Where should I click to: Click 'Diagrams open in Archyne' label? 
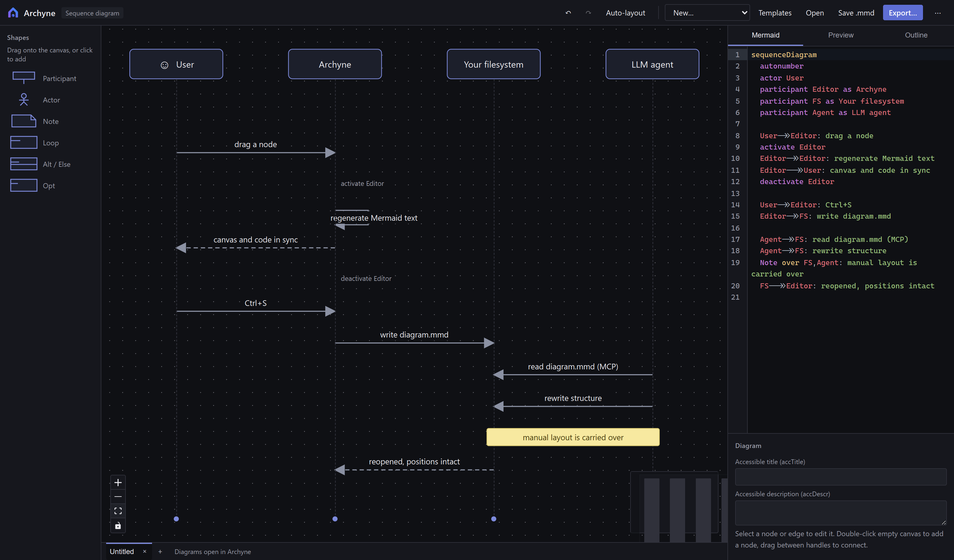(212, 552)
